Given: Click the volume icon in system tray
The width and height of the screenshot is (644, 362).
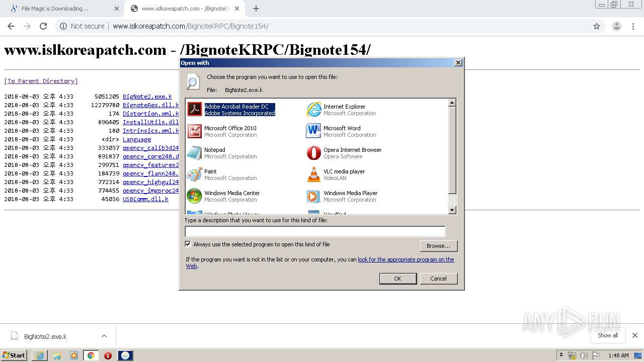Looking at the screenshot, I should click(x=584, y=355).
